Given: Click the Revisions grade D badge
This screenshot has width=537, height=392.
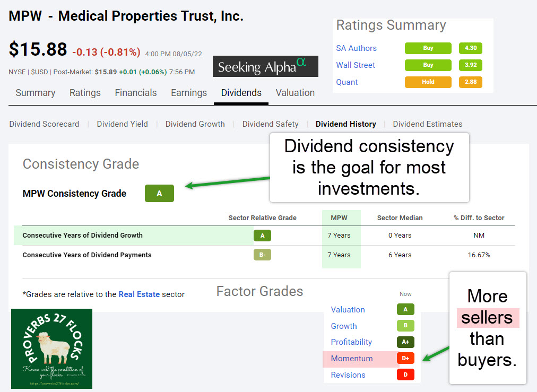Looking at the screenshot, I should [x=405, y=375].
